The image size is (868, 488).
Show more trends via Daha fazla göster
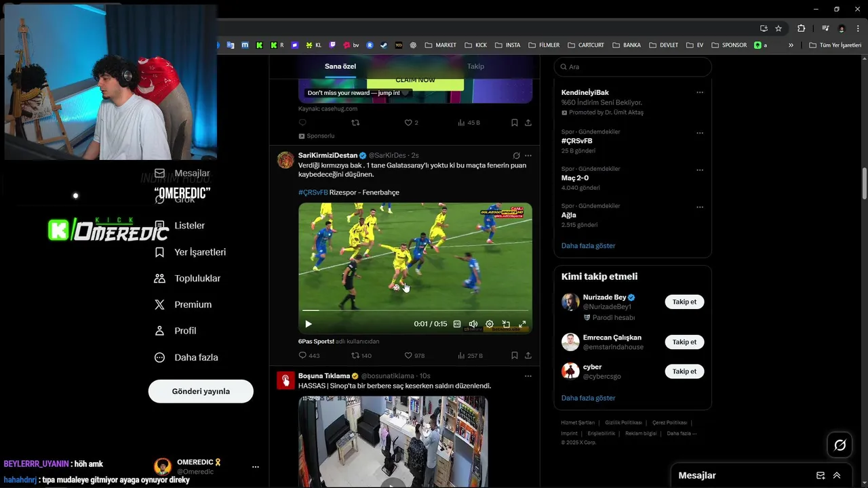click(x=588, y=245)
